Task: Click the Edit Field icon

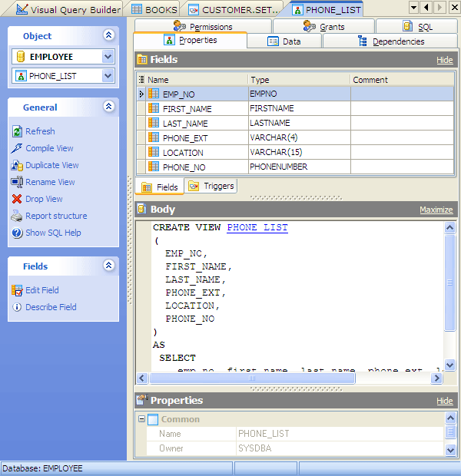Action: 17,290
